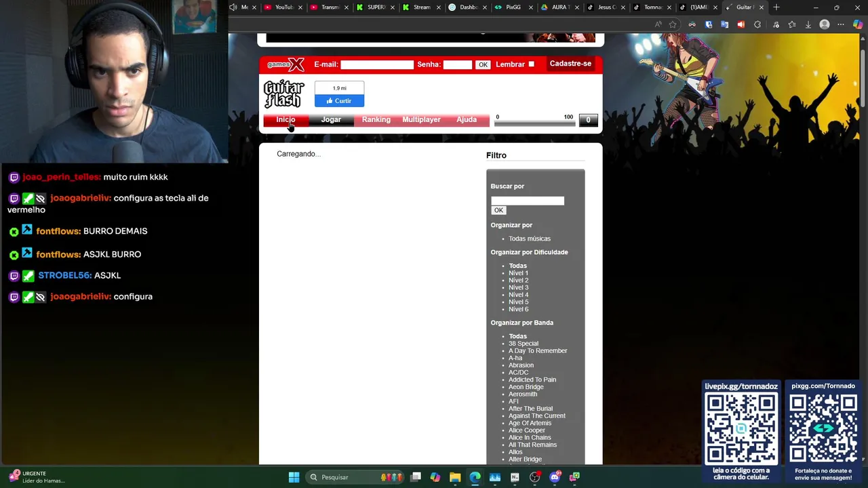Click the Buscar por search field
This screenshot has height=488, width=868.
[528, 201]
